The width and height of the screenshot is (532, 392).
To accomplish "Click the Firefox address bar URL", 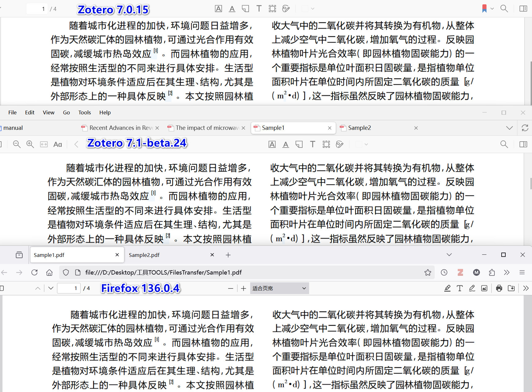I will tap(163, 272).
